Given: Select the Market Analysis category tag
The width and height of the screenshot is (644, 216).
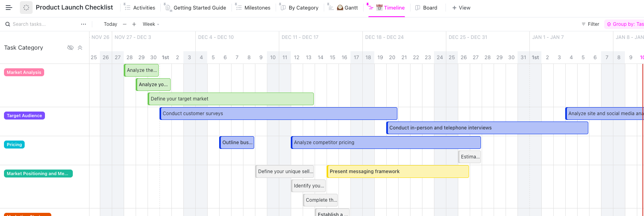Looking at the screenshot, I should coord(24,72).
